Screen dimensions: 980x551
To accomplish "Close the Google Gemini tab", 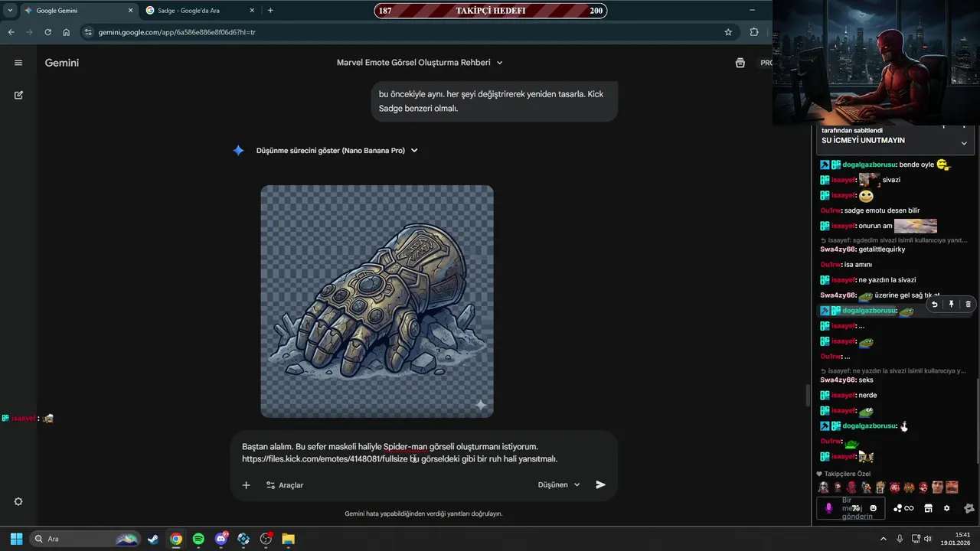I will tap(130, 11).
